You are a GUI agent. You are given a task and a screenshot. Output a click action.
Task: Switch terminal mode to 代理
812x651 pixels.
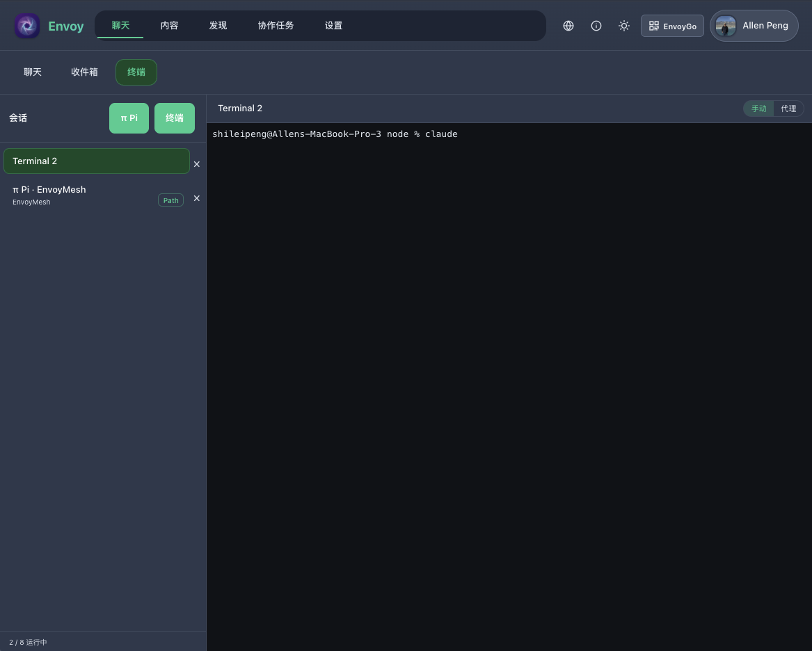click(788, 108)
